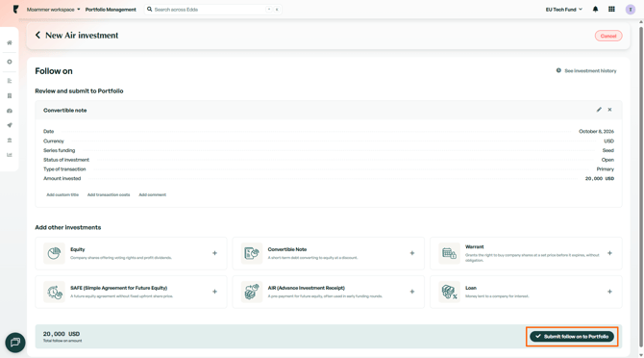Image resolution: width=644 pixels, height=358 pixels.
Task: Select the 20,000 USD amount invested value
Action: tap(600, 179)
